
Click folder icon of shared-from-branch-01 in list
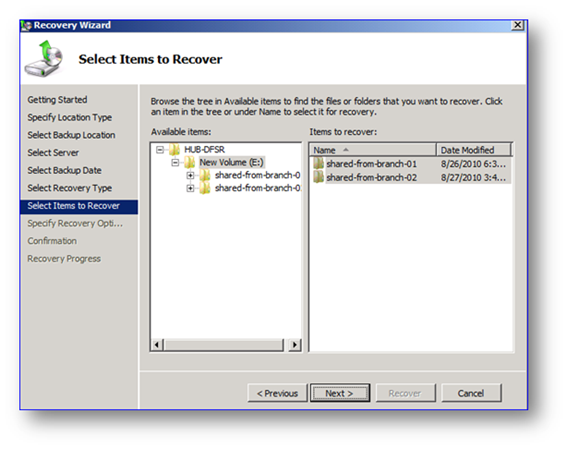click(x=319, y=164)
